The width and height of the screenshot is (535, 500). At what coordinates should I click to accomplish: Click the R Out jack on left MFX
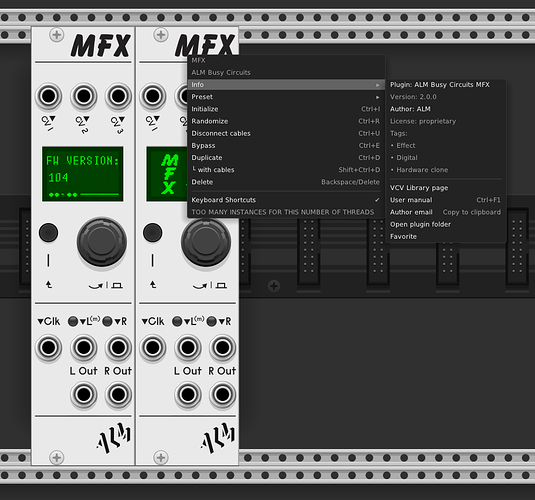pos(118,395)
